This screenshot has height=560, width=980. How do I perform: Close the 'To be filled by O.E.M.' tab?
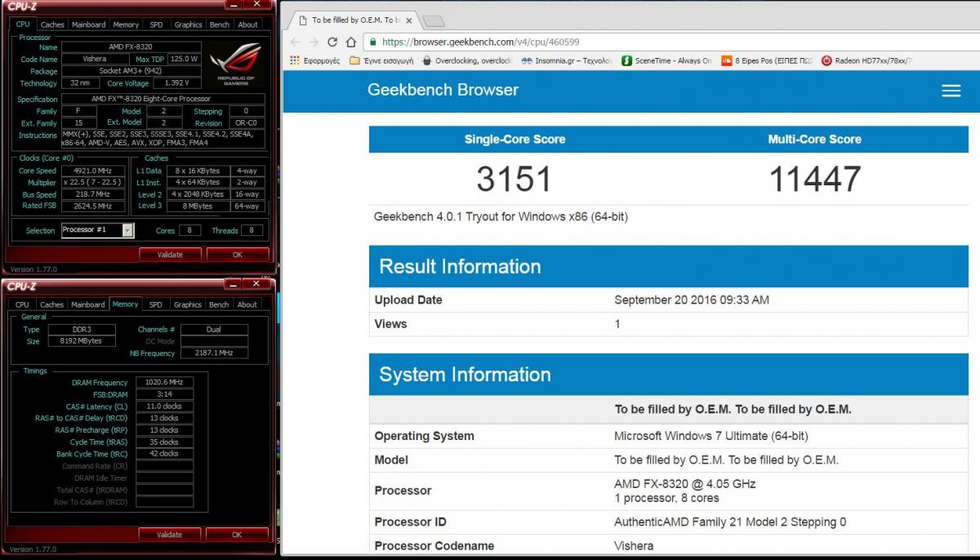[x=408, y=20]
